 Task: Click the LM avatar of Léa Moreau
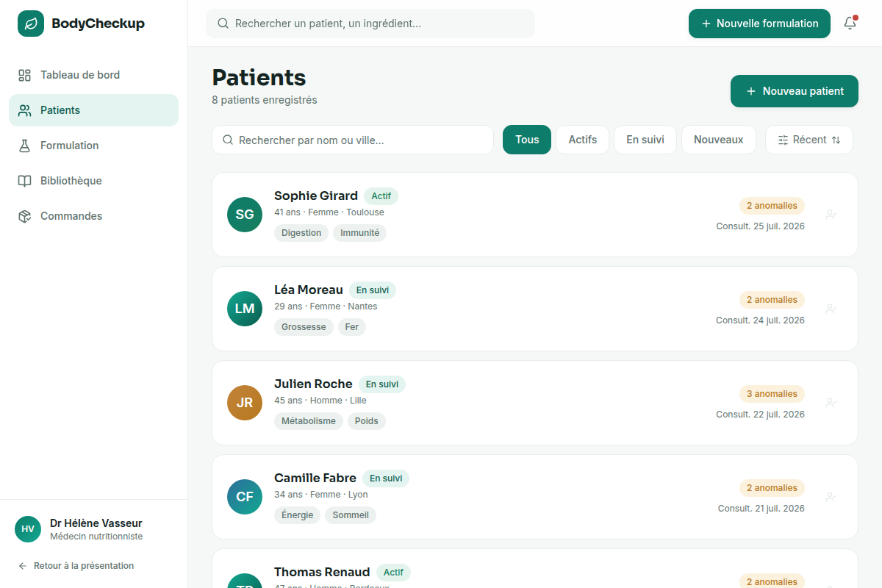pyautogui.click(x=245, y=309)
